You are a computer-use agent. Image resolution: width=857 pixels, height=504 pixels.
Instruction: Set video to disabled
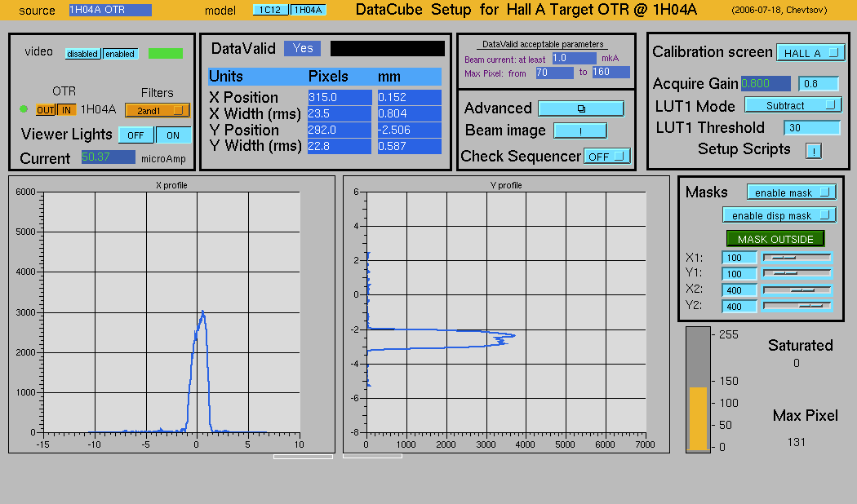point(82,54)
